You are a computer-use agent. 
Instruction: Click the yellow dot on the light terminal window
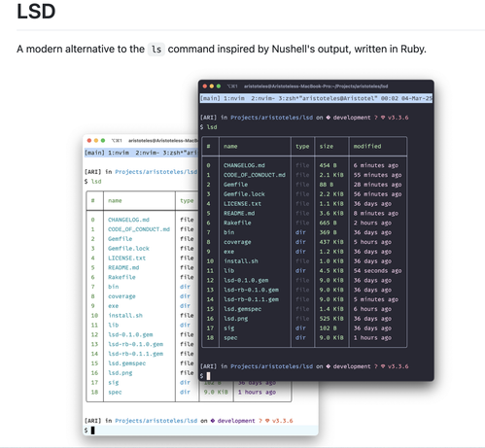(x=96, y=141)
